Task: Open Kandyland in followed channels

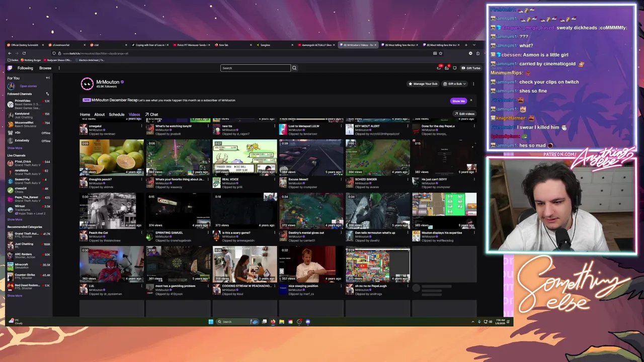Action: pyautogui.click(x=29, y=115)
